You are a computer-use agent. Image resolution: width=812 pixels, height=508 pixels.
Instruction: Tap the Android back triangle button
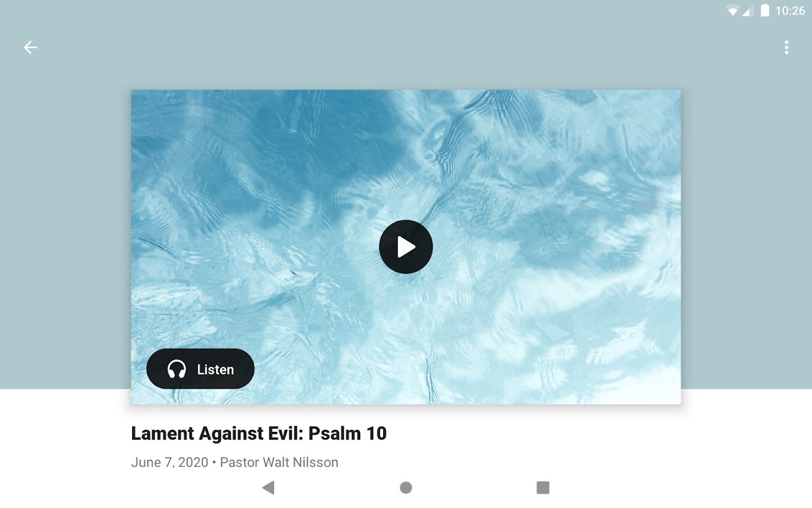point(268,488)
